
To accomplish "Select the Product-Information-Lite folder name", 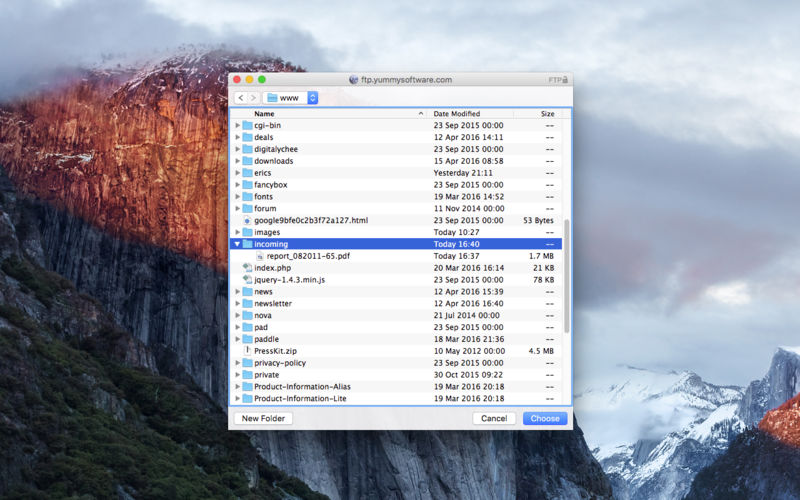I will (300, 398).
